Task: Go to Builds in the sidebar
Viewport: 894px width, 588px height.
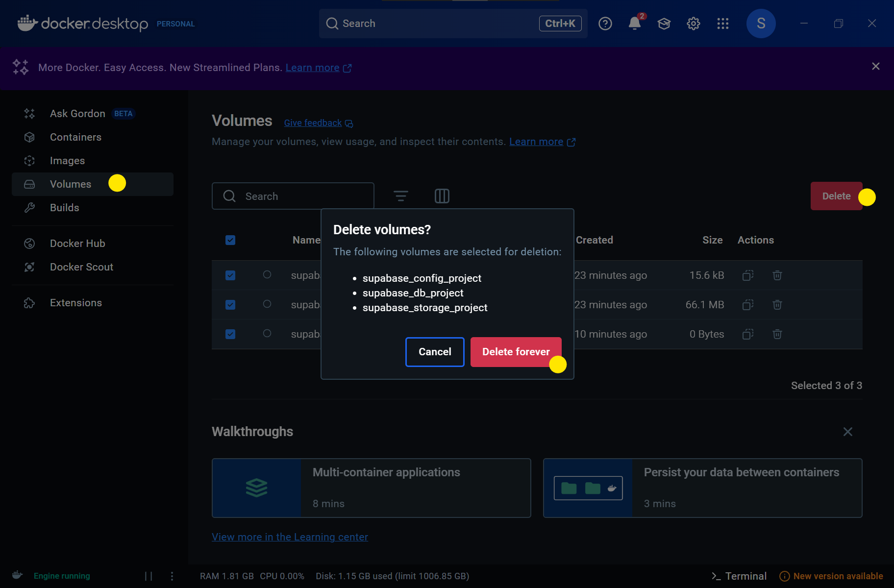Action: [x=93, y=208]
